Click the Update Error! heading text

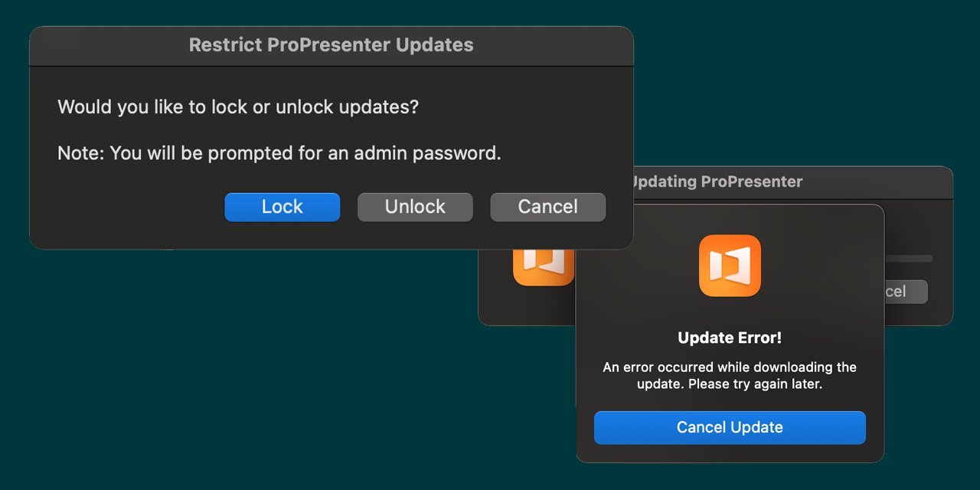(x=729, y=337)
